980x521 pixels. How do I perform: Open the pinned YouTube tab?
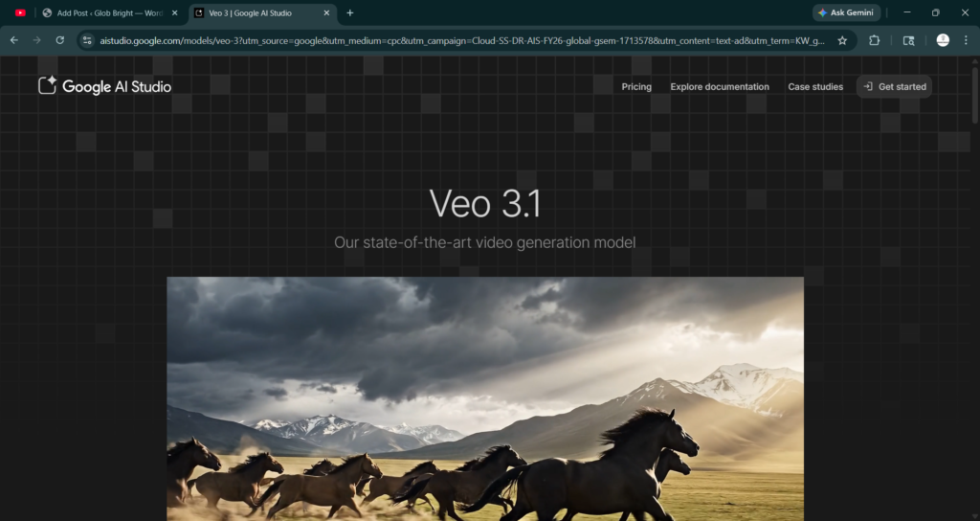20,12
